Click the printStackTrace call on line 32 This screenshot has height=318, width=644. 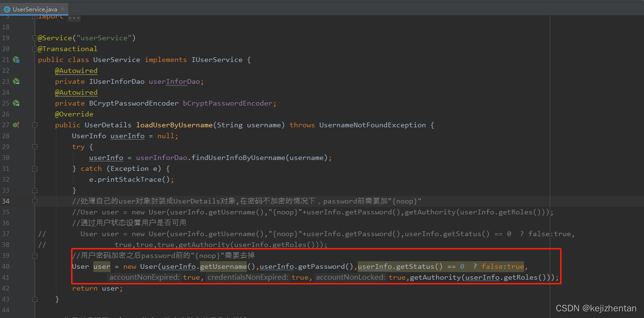point(130,179)
